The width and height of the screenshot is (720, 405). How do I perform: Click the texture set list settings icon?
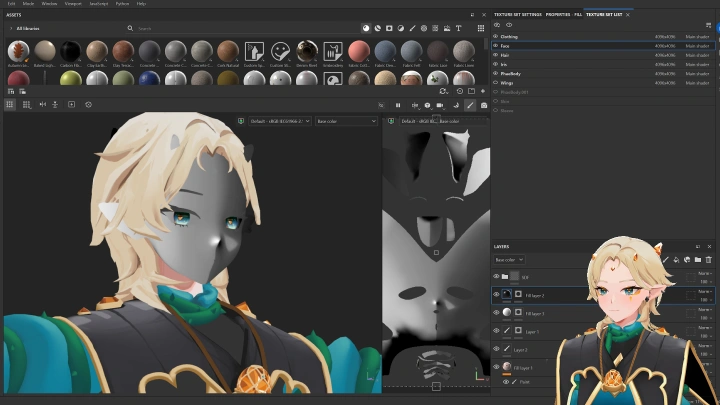(x=708, y=25)
